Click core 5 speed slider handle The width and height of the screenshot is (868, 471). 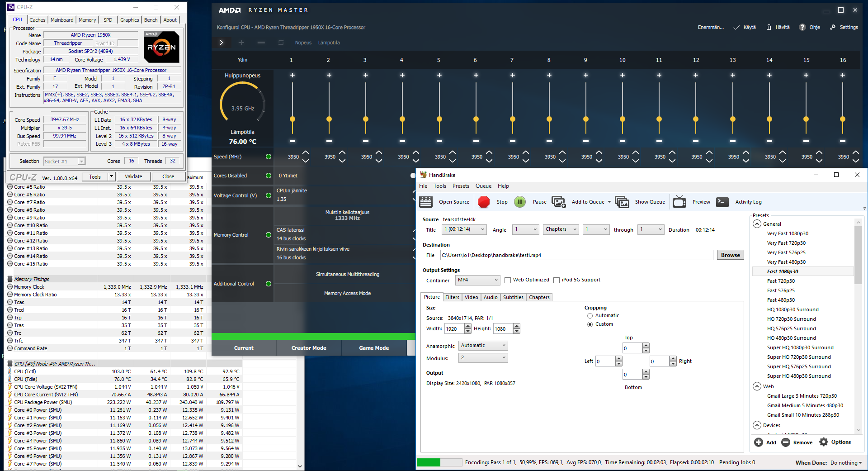click(x=439, y=119)
